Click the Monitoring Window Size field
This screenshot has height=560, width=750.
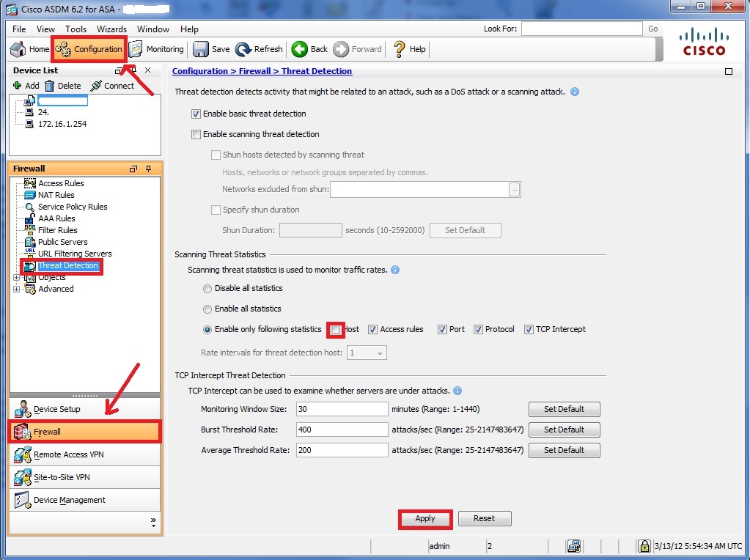tap(342, 409)
